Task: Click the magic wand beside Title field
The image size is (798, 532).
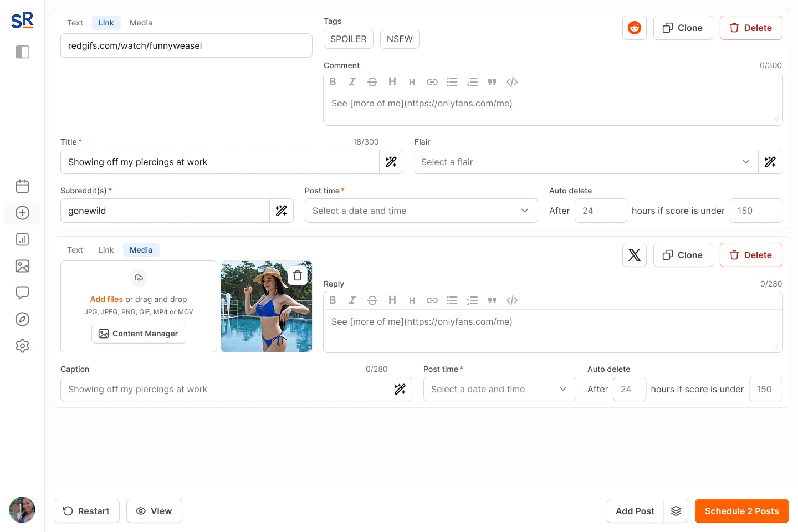Action: [x=391, y=162]
